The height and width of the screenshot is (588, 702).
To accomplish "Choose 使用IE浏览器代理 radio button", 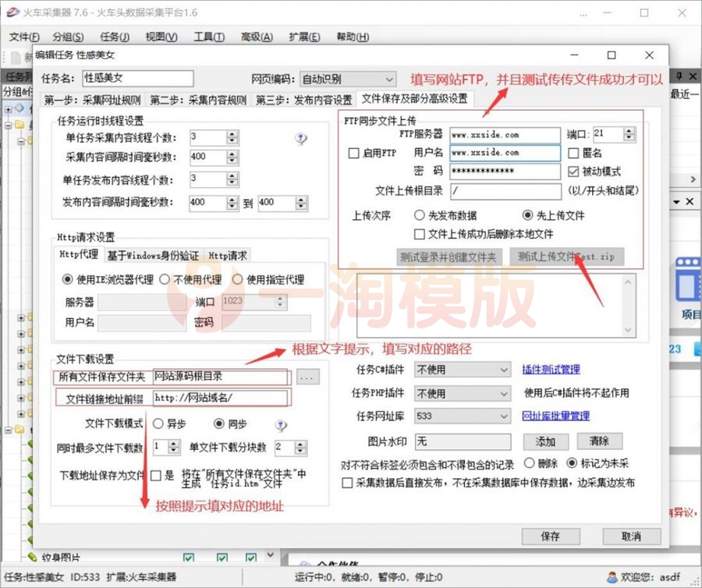I will click(67, 280).
